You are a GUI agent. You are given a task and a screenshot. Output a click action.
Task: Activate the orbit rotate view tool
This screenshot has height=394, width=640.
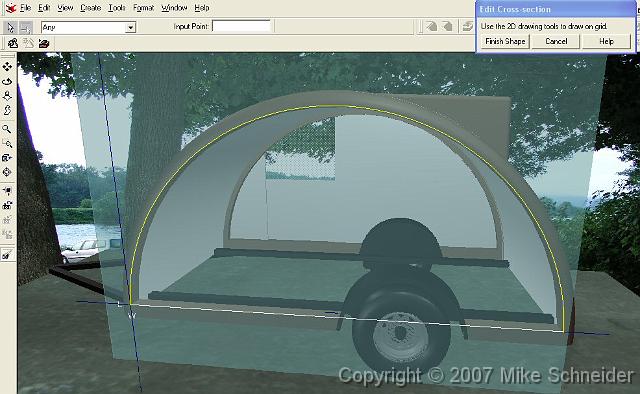[7, 82]
